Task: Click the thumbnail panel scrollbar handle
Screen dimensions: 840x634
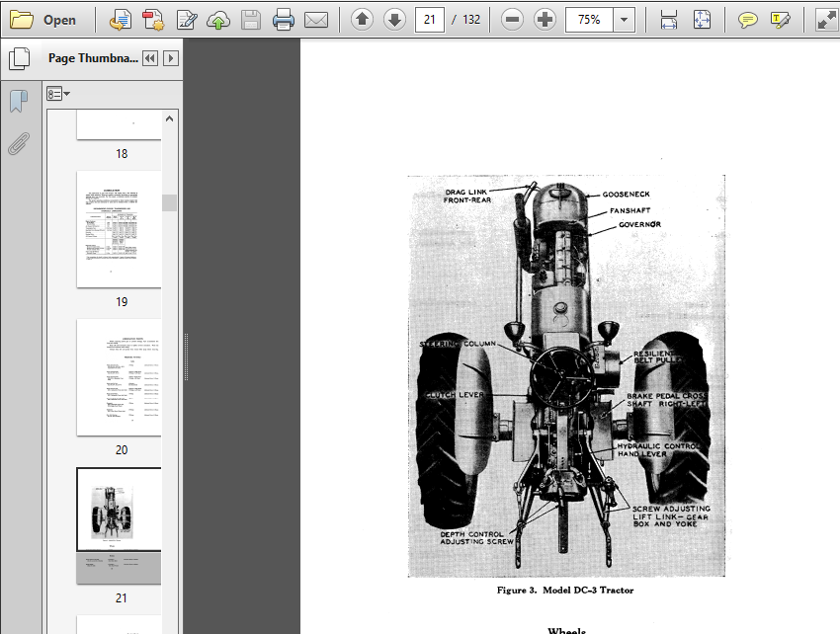Action: (170, 203)
